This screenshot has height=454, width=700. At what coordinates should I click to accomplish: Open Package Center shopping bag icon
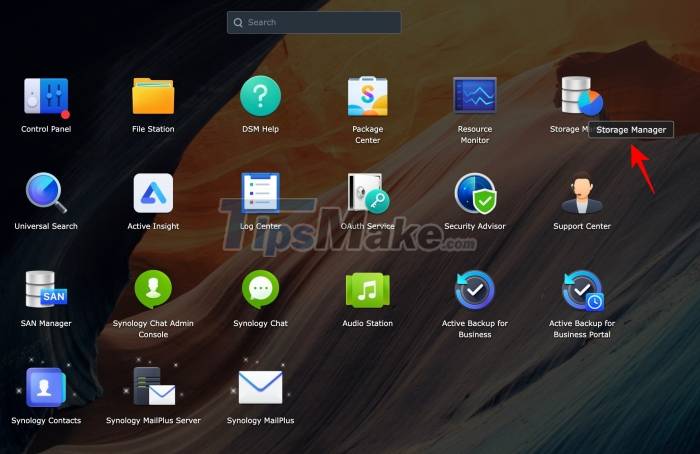click(x=367, y=96)
